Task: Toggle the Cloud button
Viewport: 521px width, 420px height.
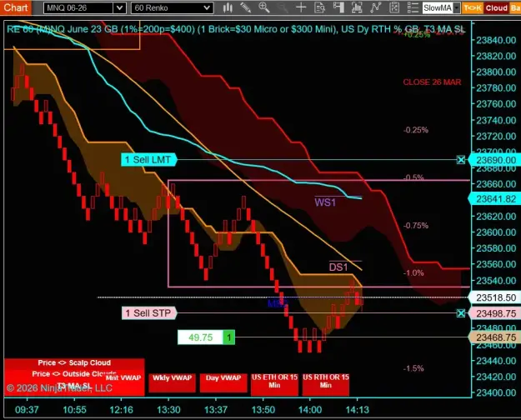Action: click(x=497, y=8)
